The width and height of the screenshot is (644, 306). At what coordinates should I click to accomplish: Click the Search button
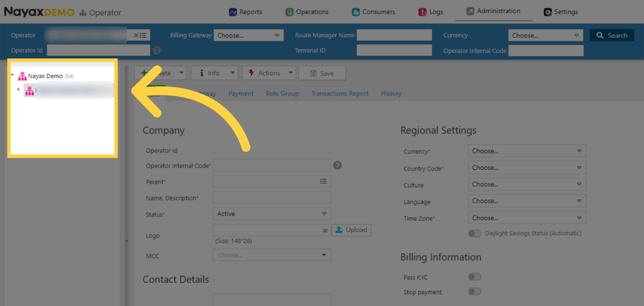pos(612,35)
